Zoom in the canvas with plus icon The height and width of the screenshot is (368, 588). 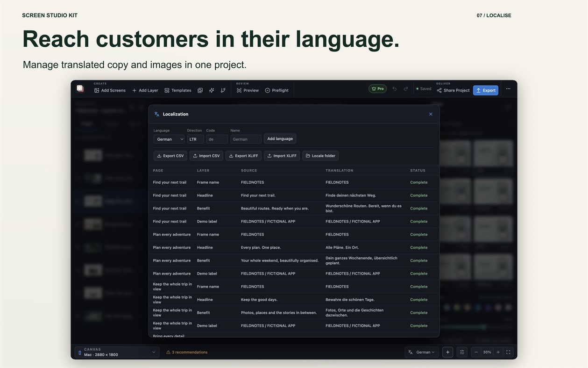pyautogui.click(x=498, y=352)
